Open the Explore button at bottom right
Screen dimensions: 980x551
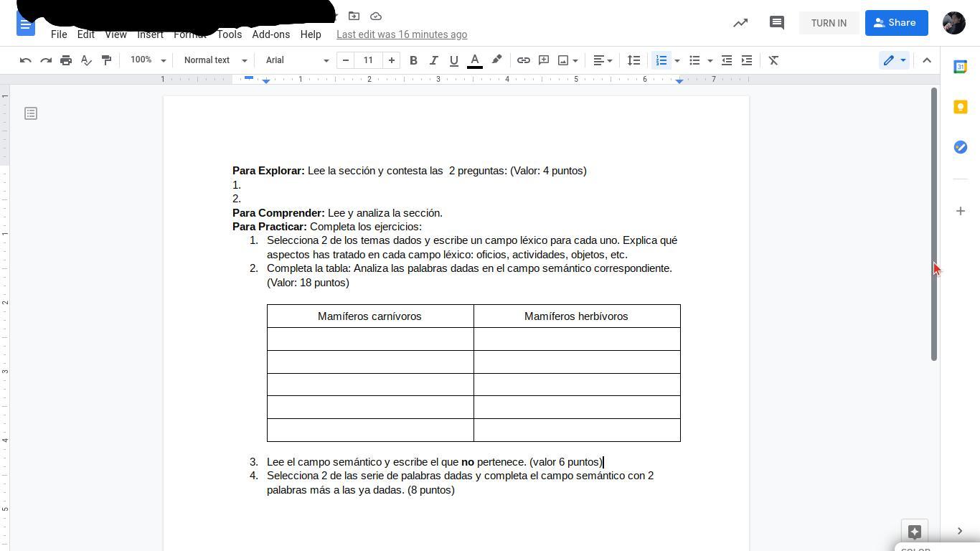click(x=915, y=532)
